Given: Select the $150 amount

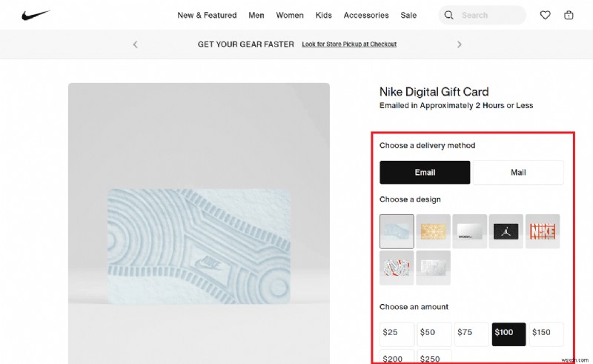Looking at the screenshot, I should coord(546,334).
